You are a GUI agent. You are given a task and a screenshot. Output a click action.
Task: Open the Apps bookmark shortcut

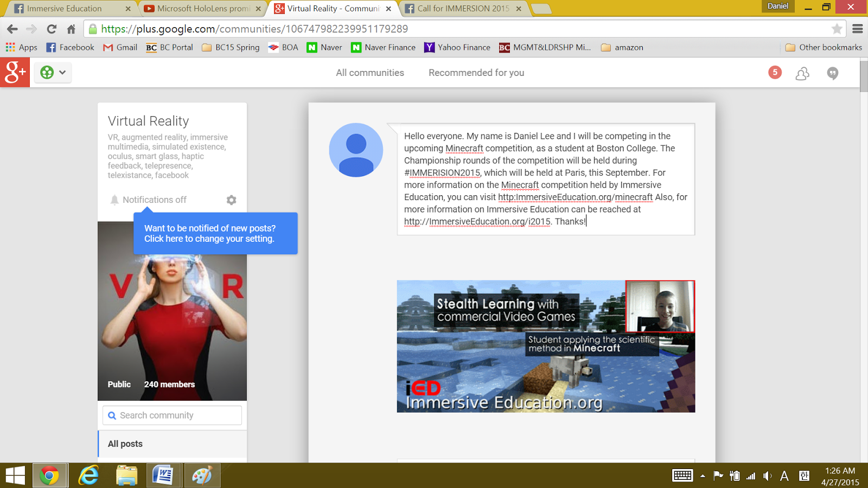pos(22,47)
